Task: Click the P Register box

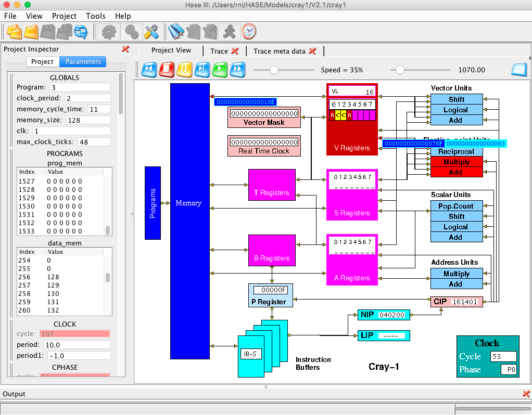Action: [271, 296]
